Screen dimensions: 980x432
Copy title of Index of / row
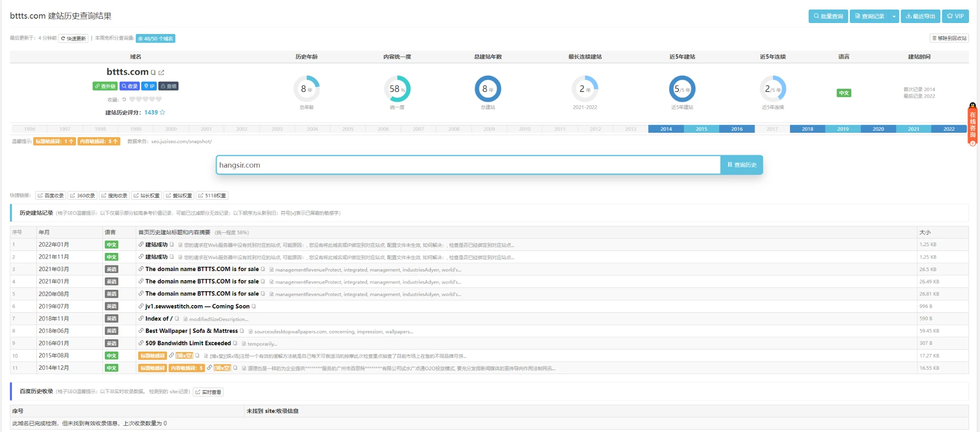point(177,319)
